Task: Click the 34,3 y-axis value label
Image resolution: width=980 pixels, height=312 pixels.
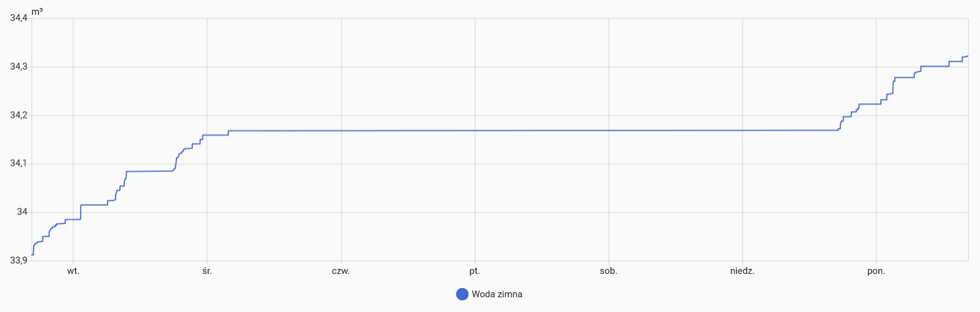Action: [18, 66]
